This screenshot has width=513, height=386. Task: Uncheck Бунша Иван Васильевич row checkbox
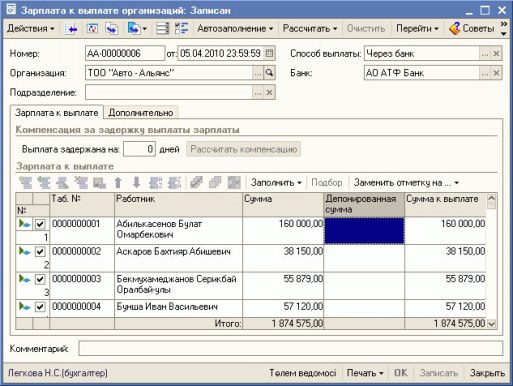click(40, 306)
